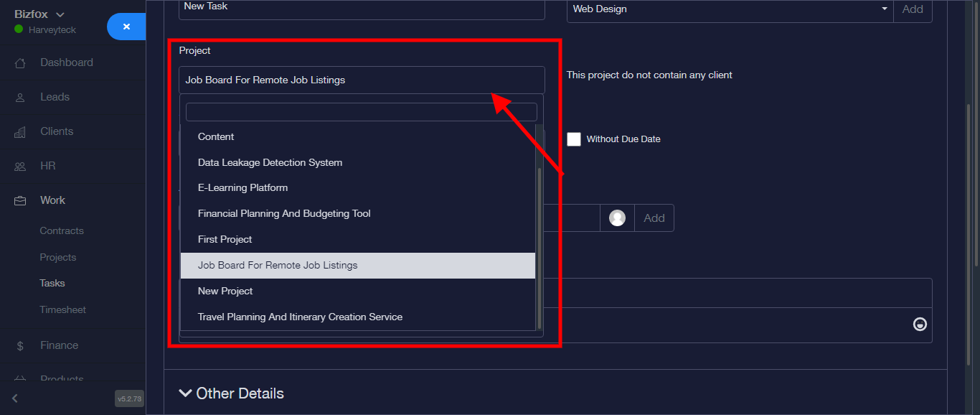
Task: Collapse sidebar with the left arrow icon
Action: [15, 398]
